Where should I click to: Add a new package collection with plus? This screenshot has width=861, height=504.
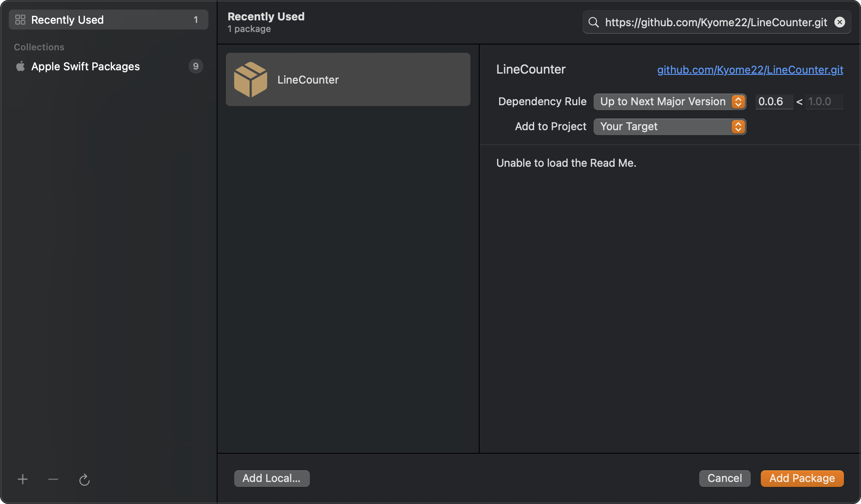pyautogui.click(x=23, y=479)
